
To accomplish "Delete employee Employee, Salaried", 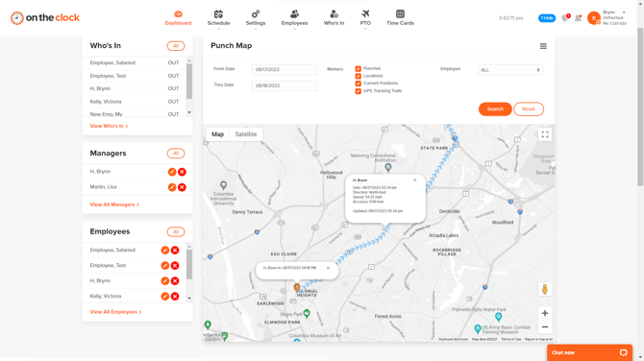I will click(x=175, y=251).
